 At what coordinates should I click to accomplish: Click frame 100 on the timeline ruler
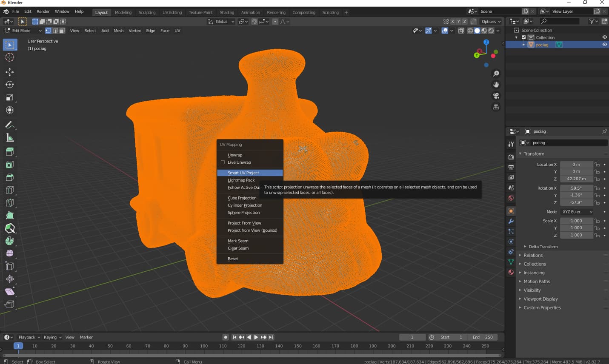coord(204,346)
